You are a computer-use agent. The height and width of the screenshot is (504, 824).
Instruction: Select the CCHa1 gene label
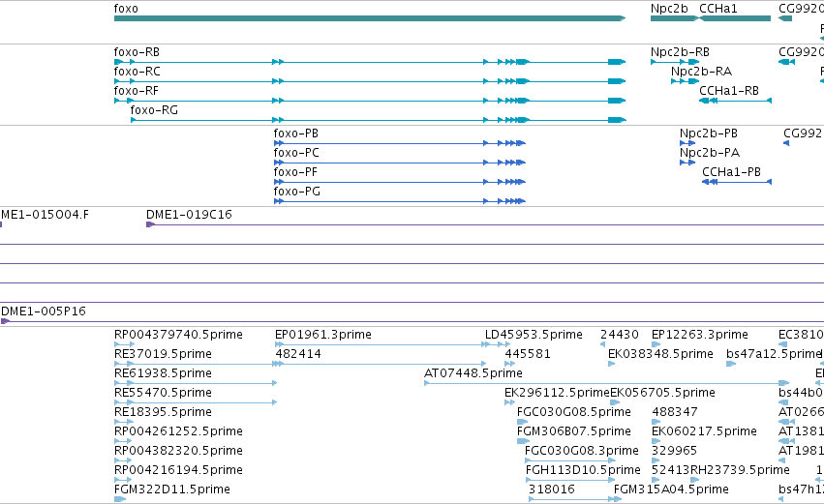[717, 9]
